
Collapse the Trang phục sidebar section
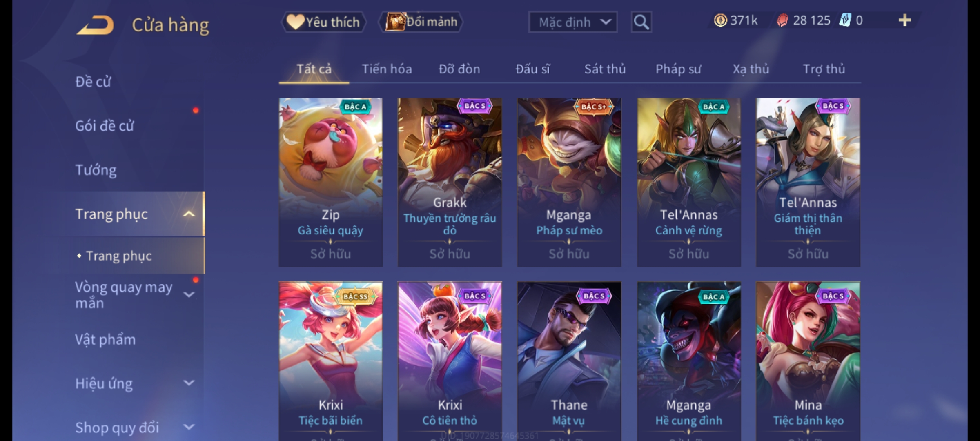(189, 214)
